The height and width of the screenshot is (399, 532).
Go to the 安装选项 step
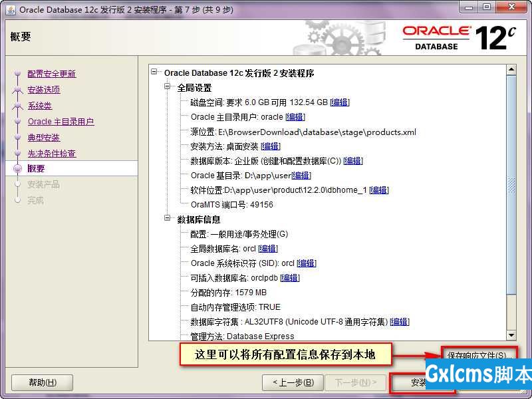pos(44,90)
